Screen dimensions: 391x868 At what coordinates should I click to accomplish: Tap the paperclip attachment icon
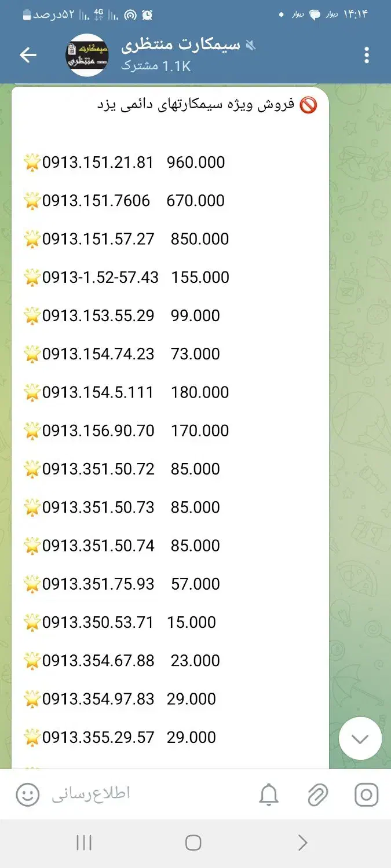pos(317,795)
